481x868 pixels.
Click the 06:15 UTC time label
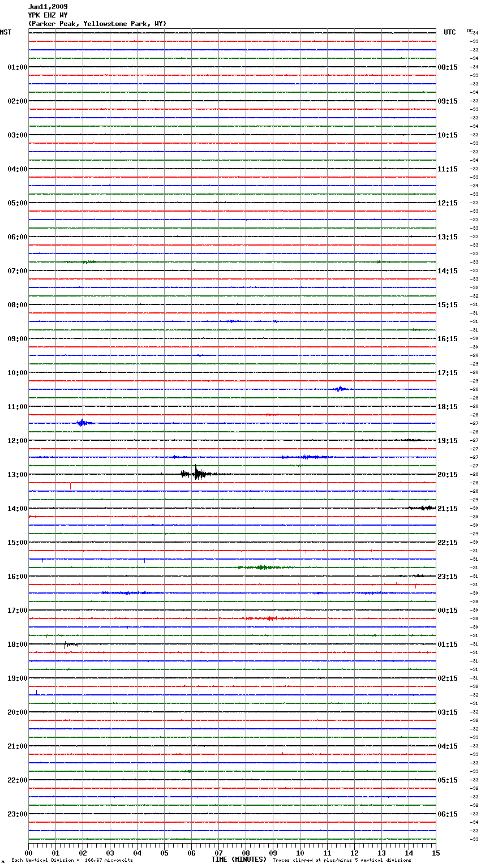tap(448, 814)
